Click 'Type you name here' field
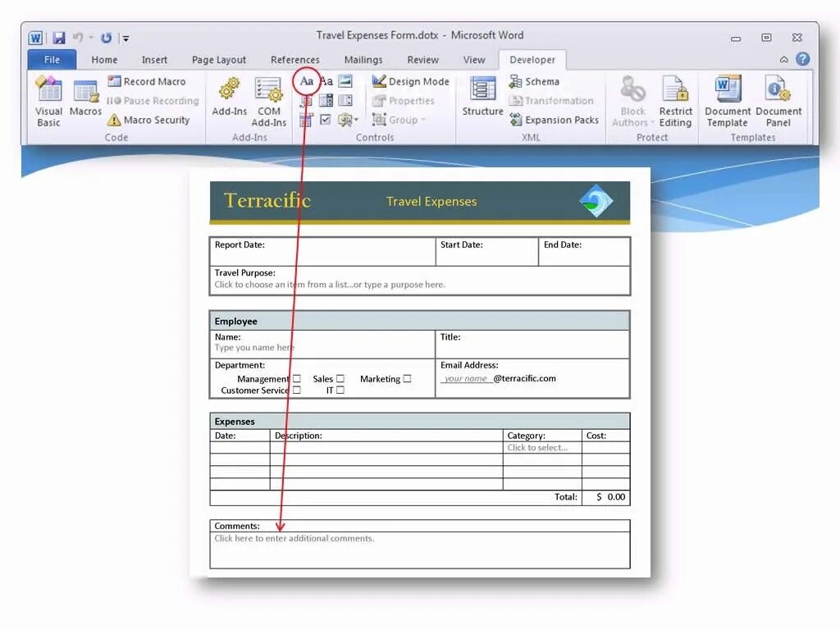This screenshot has width=840, height=630. pos(254,347)
